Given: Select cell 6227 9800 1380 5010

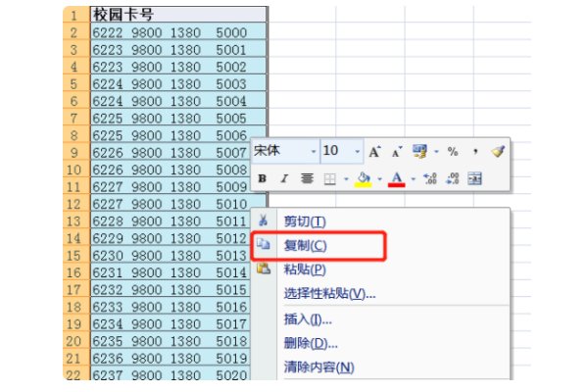Looking at the screenshot, I should click(x=171, y=203).
